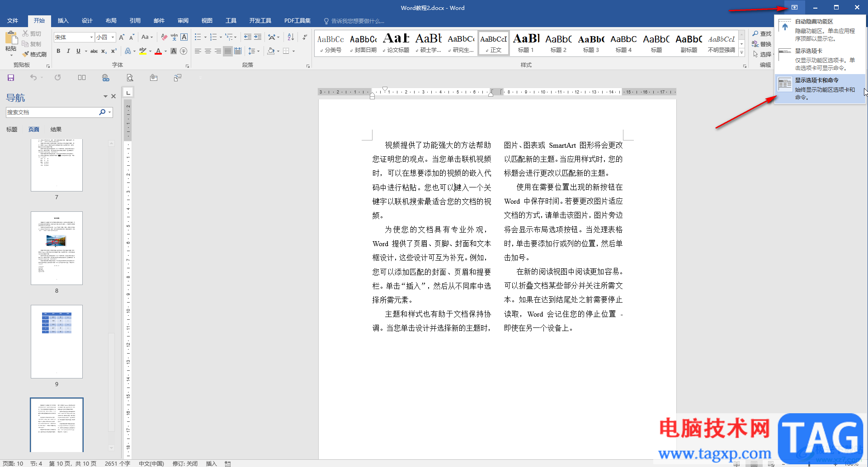Image resolution: width=868 pixels, height=467 pixels.
Task: Apply the 标题 1 style
Action: point(526,43)
